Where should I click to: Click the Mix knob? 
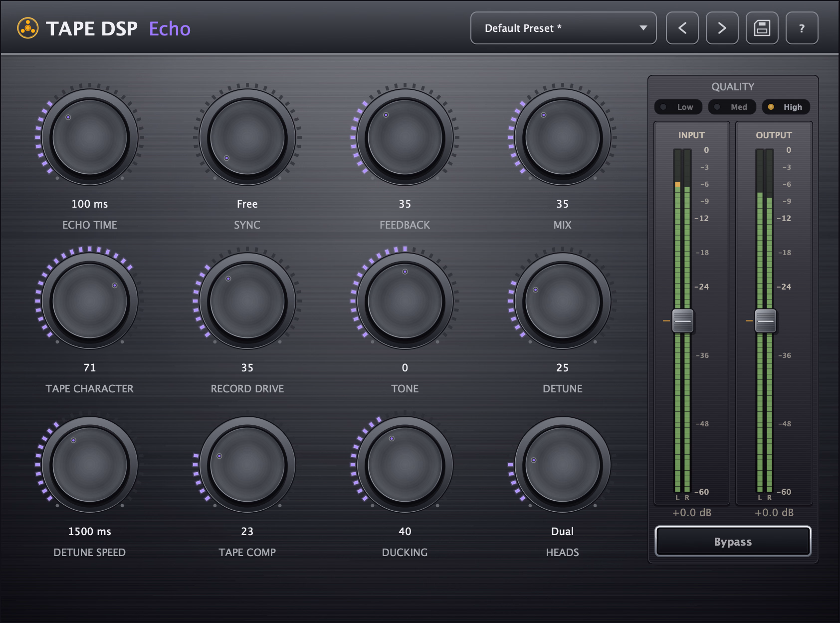point(563,137)
